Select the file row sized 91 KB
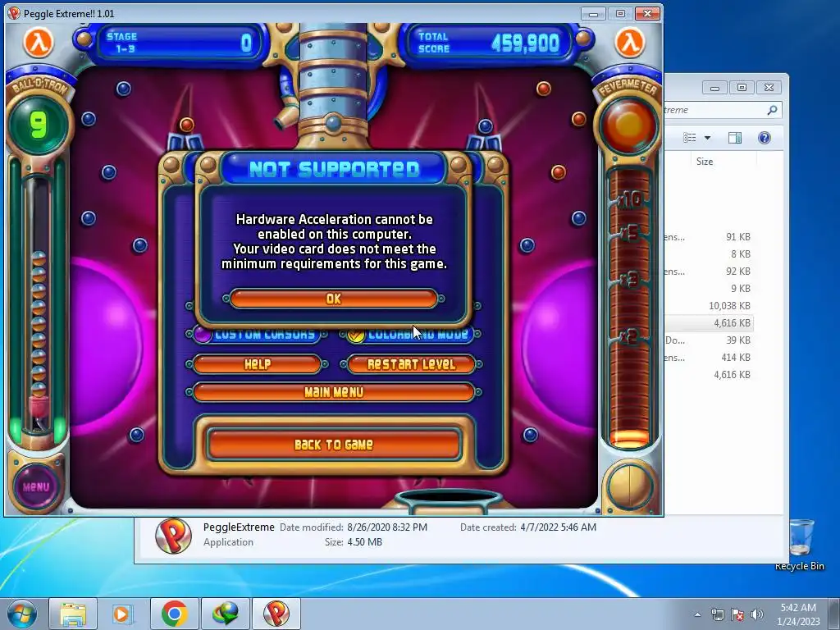This screenshot has width=840, height=630. [709, 237]
